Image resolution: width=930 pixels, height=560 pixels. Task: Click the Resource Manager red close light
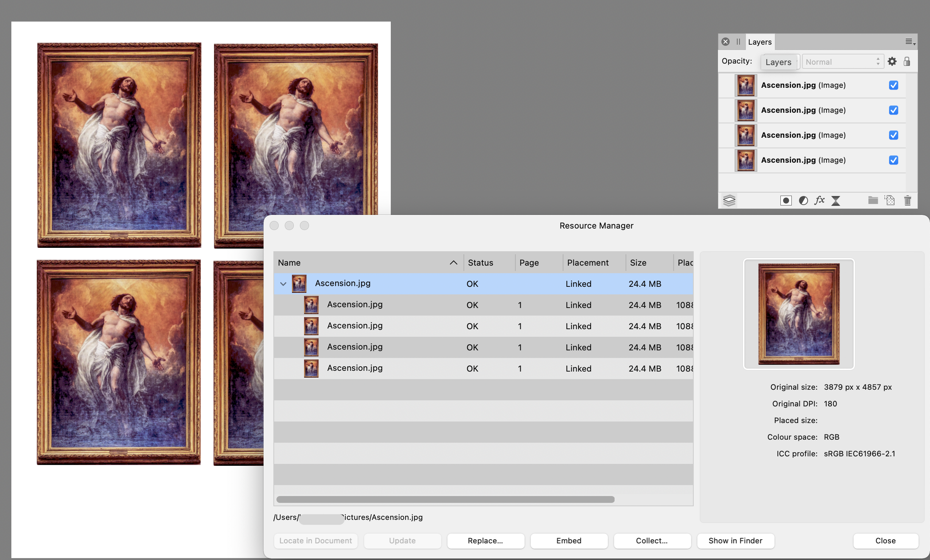click(x=274, y=226)
